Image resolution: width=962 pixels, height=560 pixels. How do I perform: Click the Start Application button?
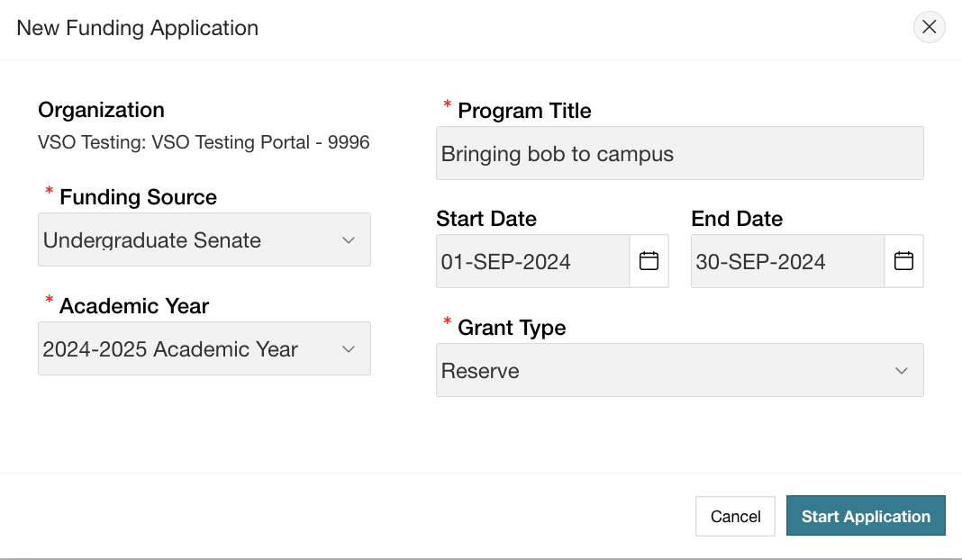(866, 516)
